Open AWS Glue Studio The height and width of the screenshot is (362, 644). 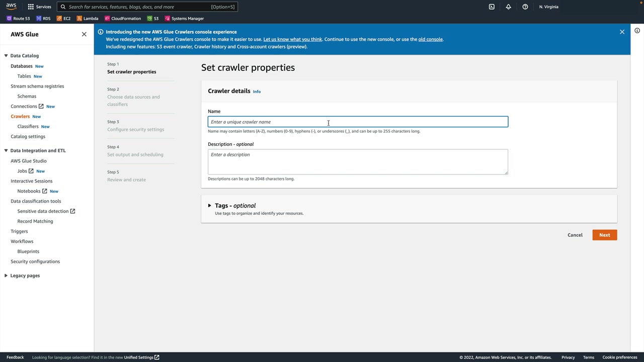pyautogui.click(x=29, y=161)
